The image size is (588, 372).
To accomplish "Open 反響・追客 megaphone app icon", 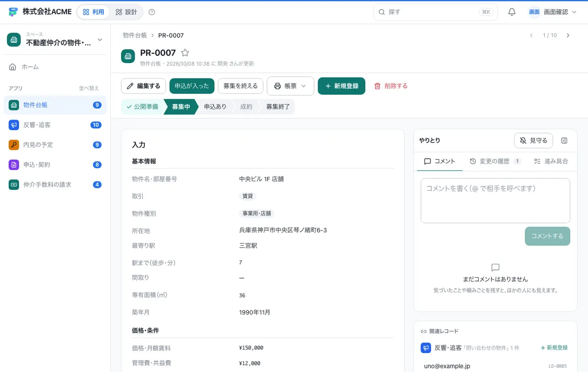I will (x=14, y=125).
